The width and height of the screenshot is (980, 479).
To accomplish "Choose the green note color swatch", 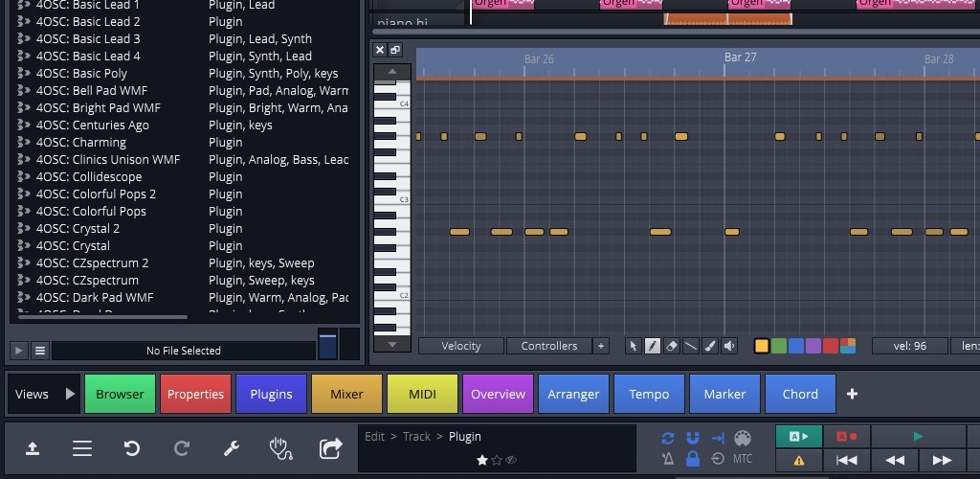I will [778, 346].
